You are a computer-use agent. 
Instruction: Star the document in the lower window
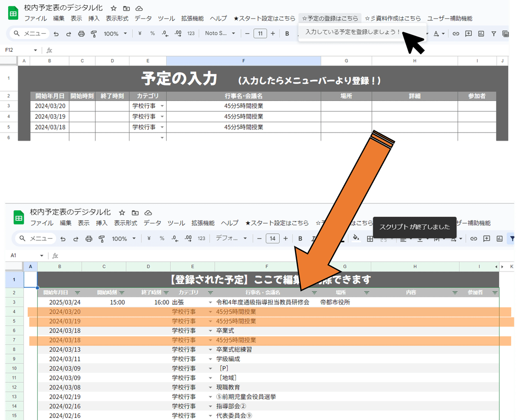[122, 213]
